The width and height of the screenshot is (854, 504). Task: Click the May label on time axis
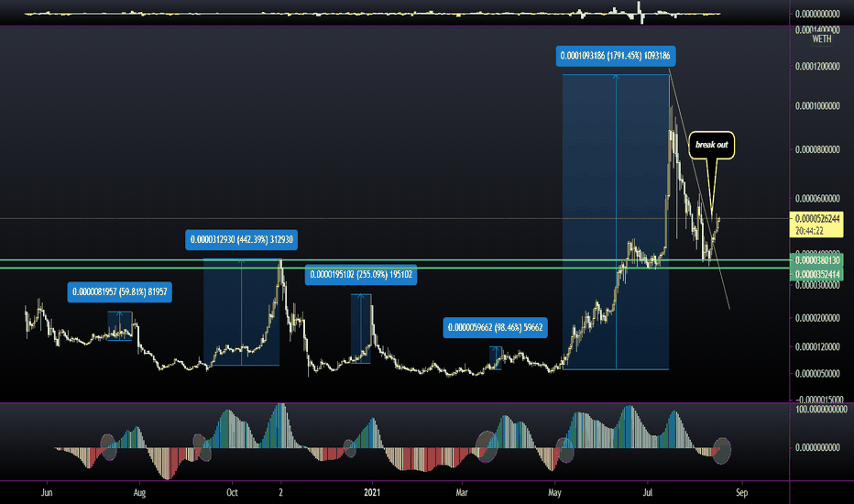[x=554, y=493]
